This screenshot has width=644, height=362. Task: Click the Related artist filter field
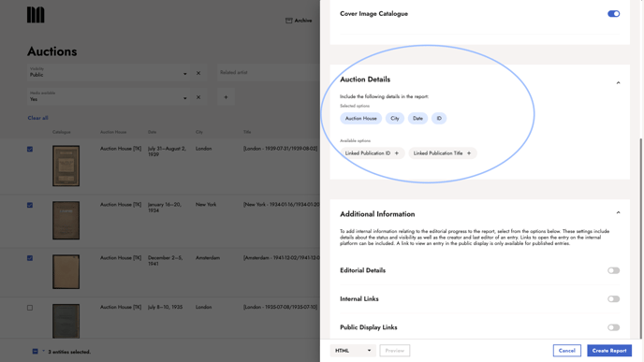tap(269, 73)
